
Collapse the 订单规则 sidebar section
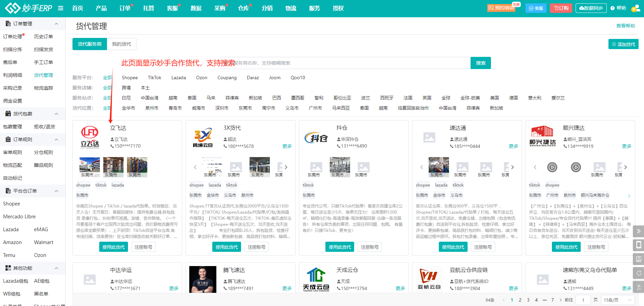(x=56, y=139)
